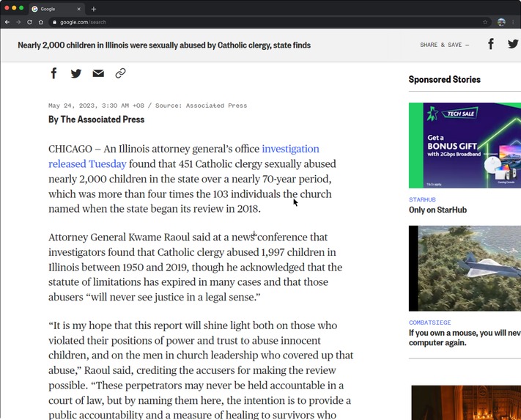Open the STARHUB sponsor label
The width and height of the screenshot is (521, 420).
click(x=422, y=199)
